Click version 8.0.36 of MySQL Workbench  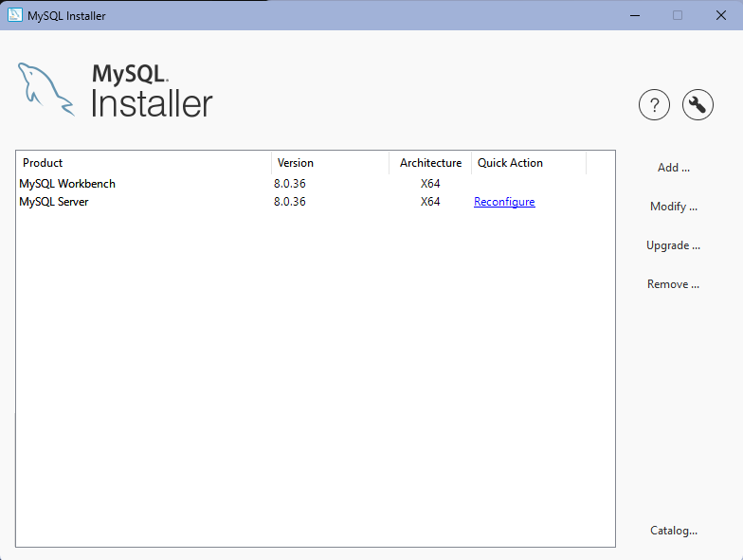coord(290,184)
